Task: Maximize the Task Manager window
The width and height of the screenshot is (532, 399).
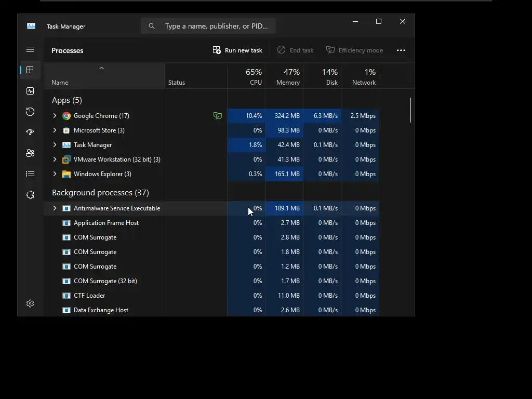Action: click(x=379, y=21)
